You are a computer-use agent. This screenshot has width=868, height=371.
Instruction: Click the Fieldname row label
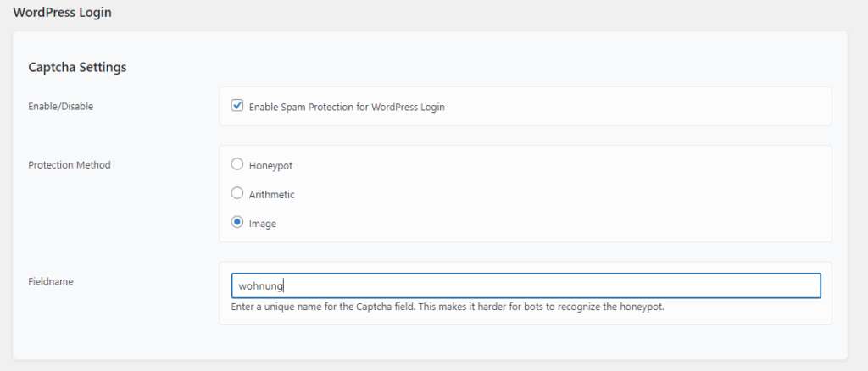(x=50, y=281)
